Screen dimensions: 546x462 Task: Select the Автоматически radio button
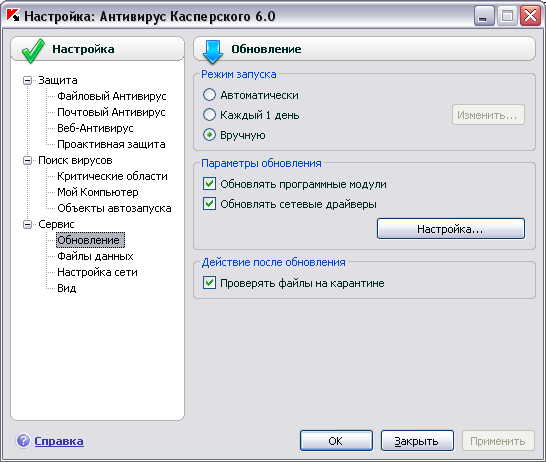pyautogui.click(x=209, y=95)
